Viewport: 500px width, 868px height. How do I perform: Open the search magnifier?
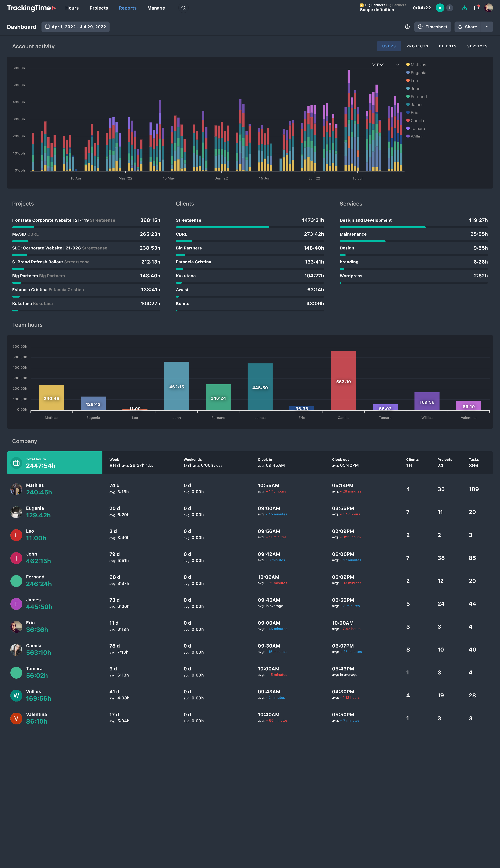click(x=183, y=8)
